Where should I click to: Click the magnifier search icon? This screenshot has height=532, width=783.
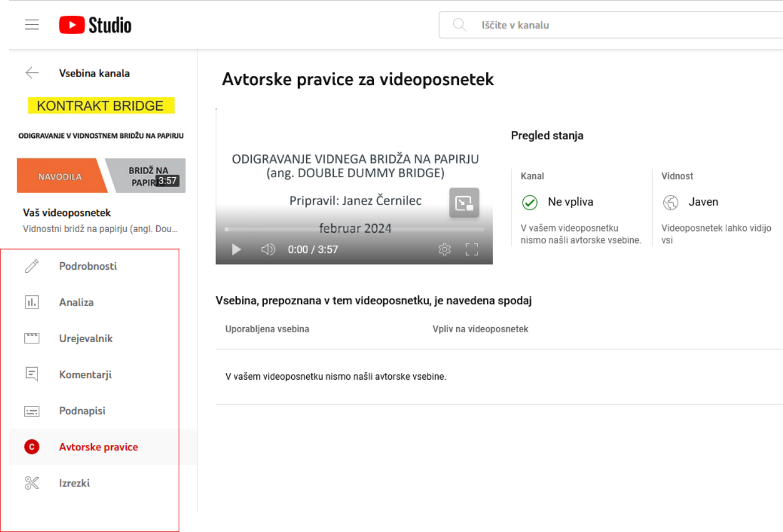(459, 25)
